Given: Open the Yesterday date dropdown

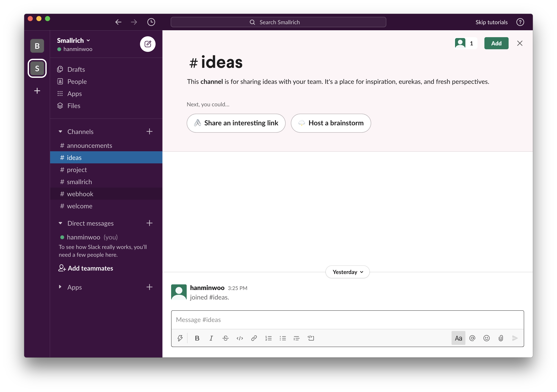Looking at the screenshot, I should tap(347, 272).
